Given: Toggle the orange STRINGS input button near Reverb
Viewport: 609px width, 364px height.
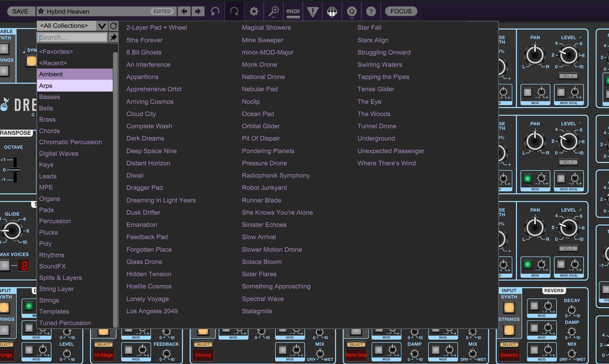Looking at the screenshot, I should pos(509,330).
